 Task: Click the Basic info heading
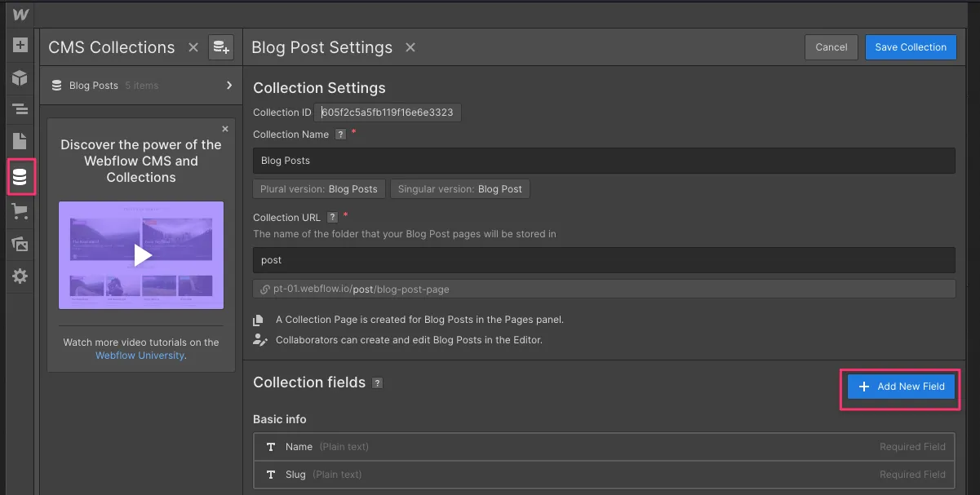[x=280, y=419]
